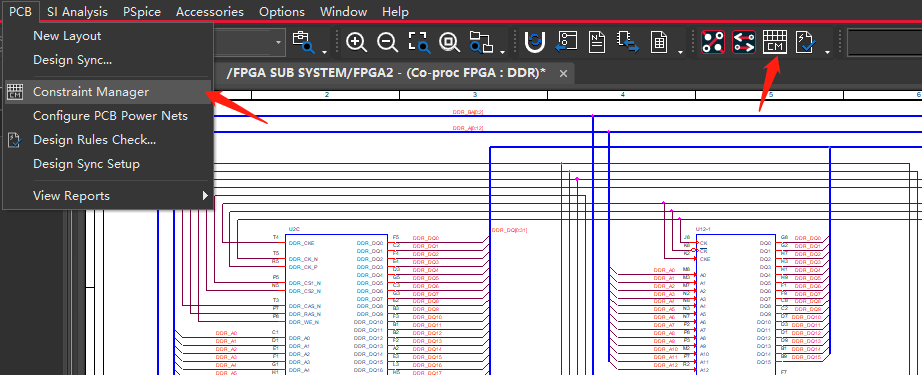Click the Zoom to All icon
Image resolution: width=922 pixels, height=375 pixels.
450,42
